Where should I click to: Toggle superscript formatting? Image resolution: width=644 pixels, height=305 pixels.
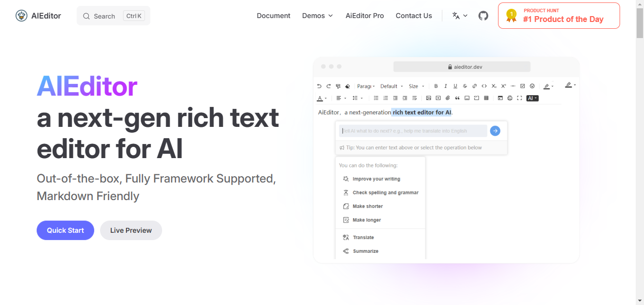[503, 86]
